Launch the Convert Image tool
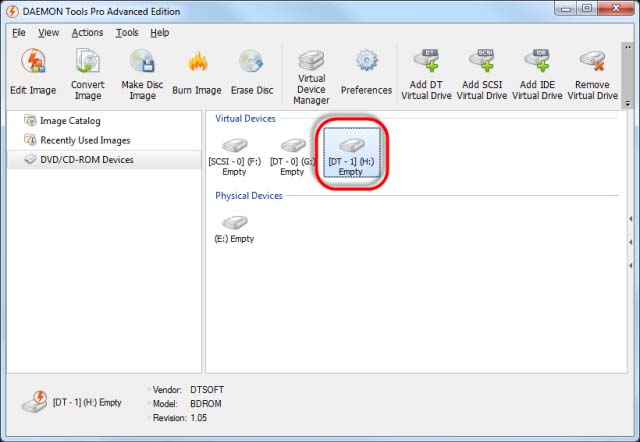 pyautogui.click(x=88, y=74)
